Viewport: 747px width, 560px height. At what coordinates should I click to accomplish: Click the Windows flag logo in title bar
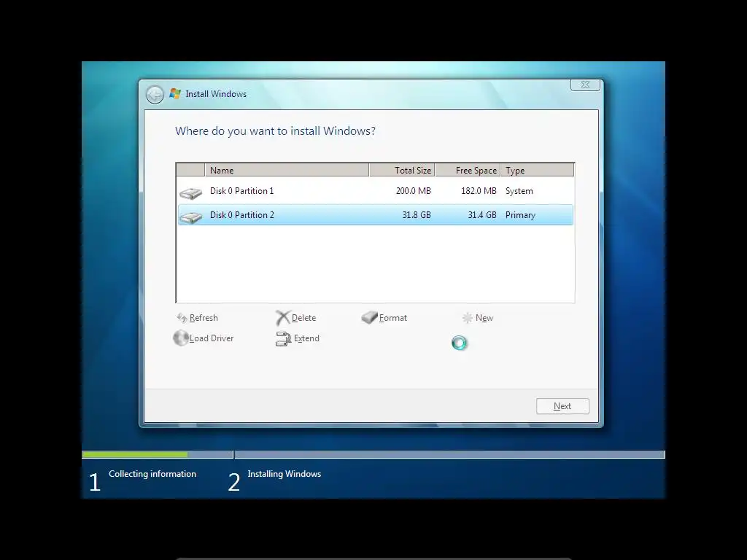(175, 94)
